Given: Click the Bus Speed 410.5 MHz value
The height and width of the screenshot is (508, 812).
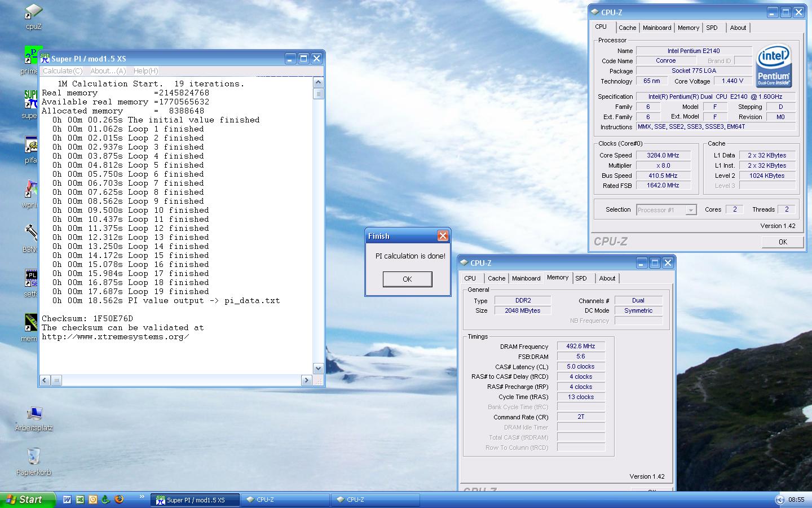Looking at the screenshot, I should 663,176.
